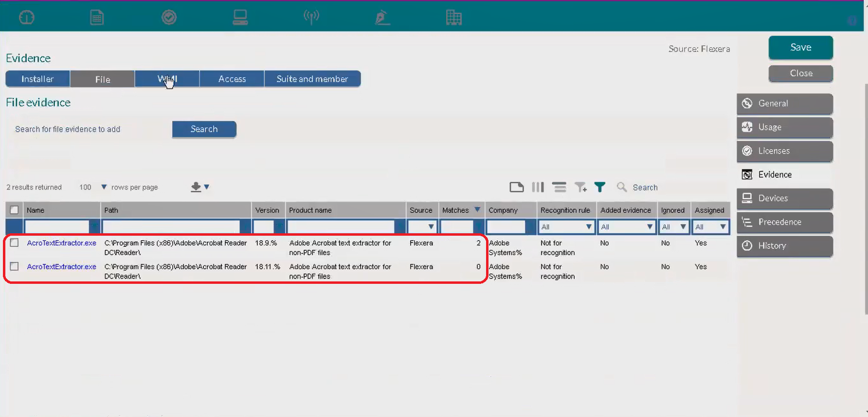Click the page vertical scrollbar

click(x=866, y=199)
